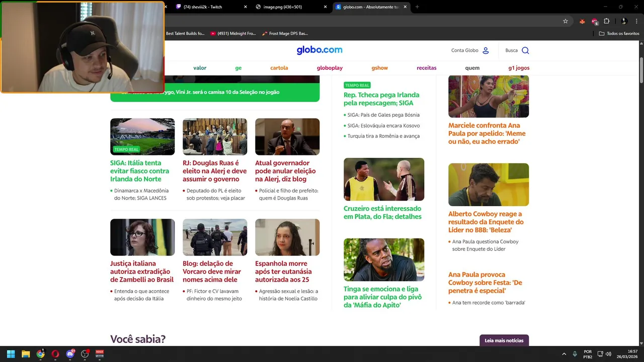The height and width of the screenshot is (362, 644).
Task: Open the green Vini Jr. camisa 10 banner
Action: (215, 92)
